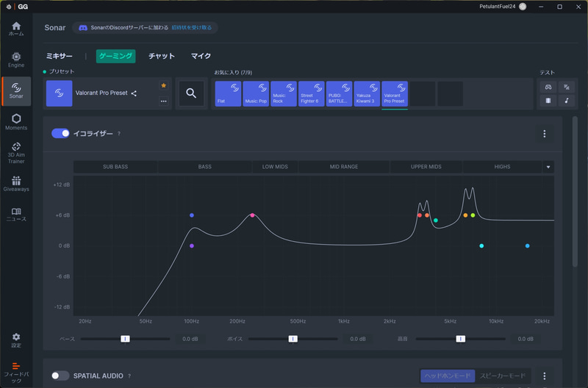
Task: Open the Moments section
Action: (16, 122)
